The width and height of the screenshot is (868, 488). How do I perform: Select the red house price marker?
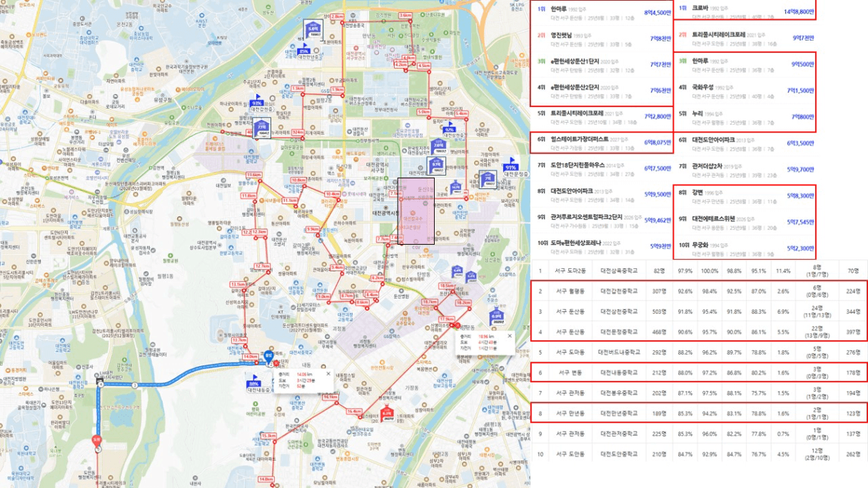[387, 414]
